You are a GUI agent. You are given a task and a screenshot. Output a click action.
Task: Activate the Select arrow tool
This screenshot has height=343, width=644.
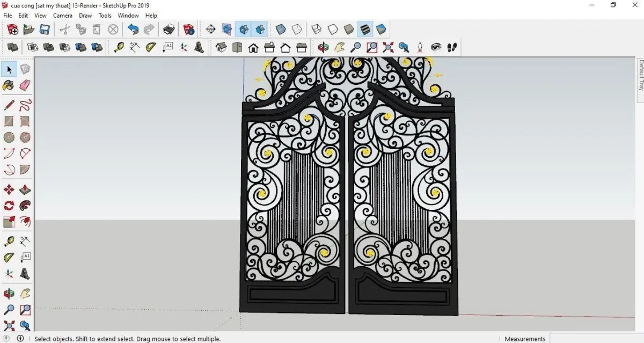click(x=9, y=69)
